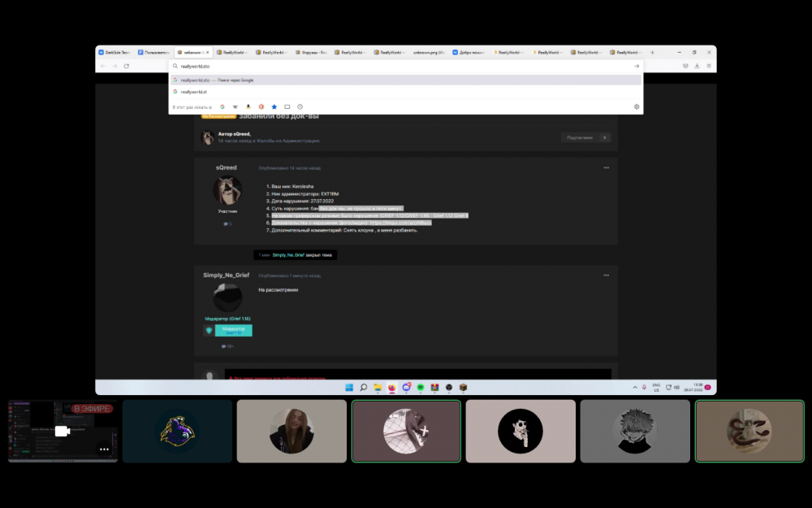Image resolution: width=812 pixels, height=508 pixels.
Task: Open the Firefox downloads panel
Action: tap(697, 67)
